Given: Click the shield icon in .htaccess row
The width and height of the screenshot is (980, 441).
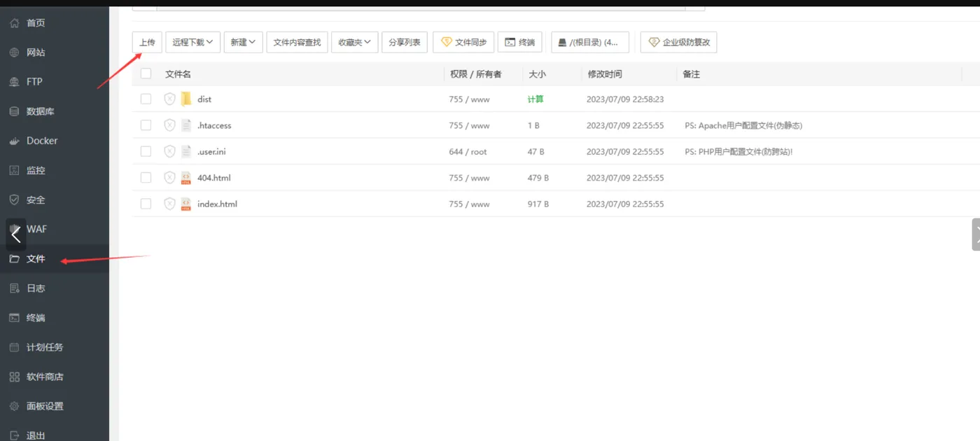Looking at the screenshot, I should [169, 125].
